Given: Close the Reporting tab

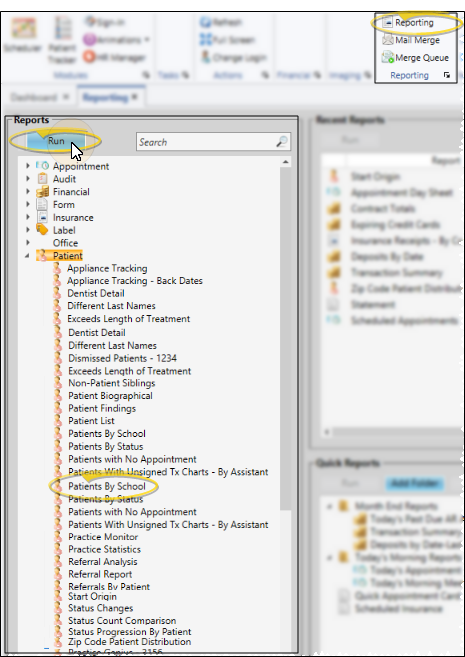Looking at the screenshot, I should (x=134, y=97).
